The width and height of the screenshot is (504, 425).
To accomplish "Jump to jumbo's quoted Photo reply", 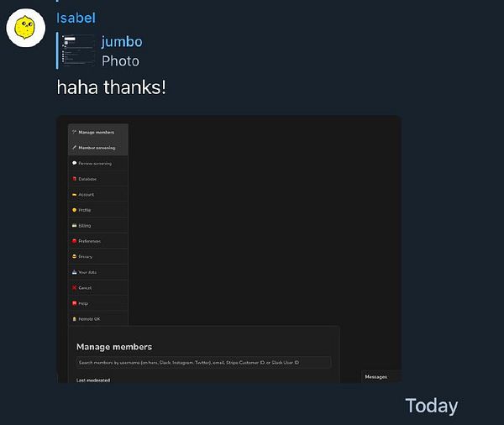I will (x=100, y=50).
